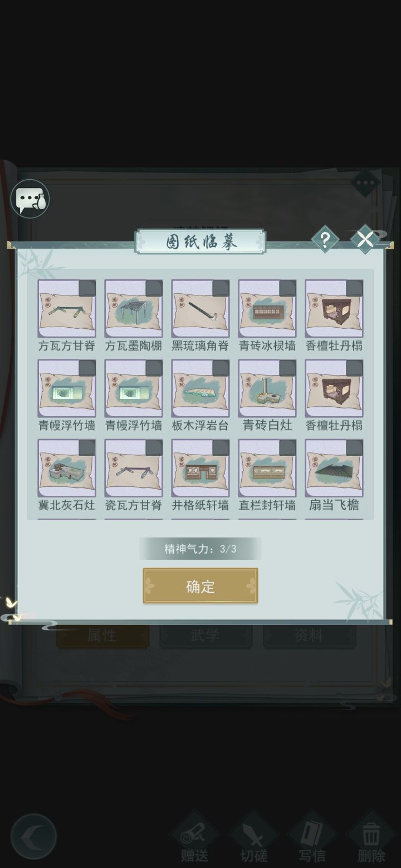Tick the checkbox on 井格纸轩墙

click(x=221, y=448)
